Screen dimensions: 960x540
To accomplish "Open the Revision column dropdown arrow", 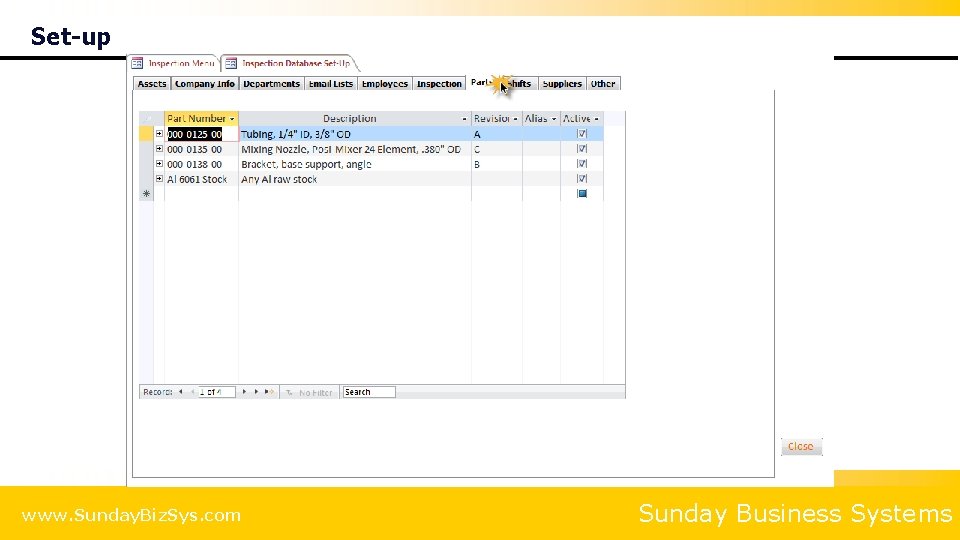I will 516,119.
